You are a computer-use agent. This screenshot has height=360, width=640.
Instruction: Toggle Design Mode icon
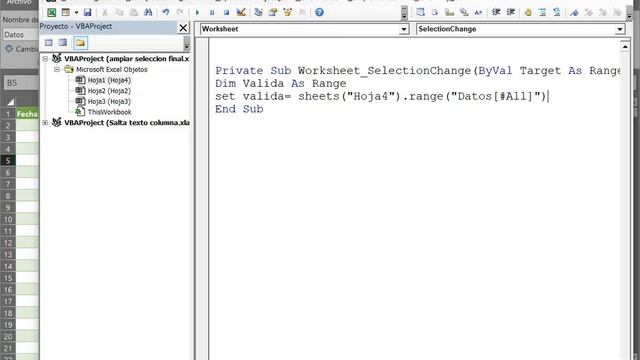pos(241,12)
